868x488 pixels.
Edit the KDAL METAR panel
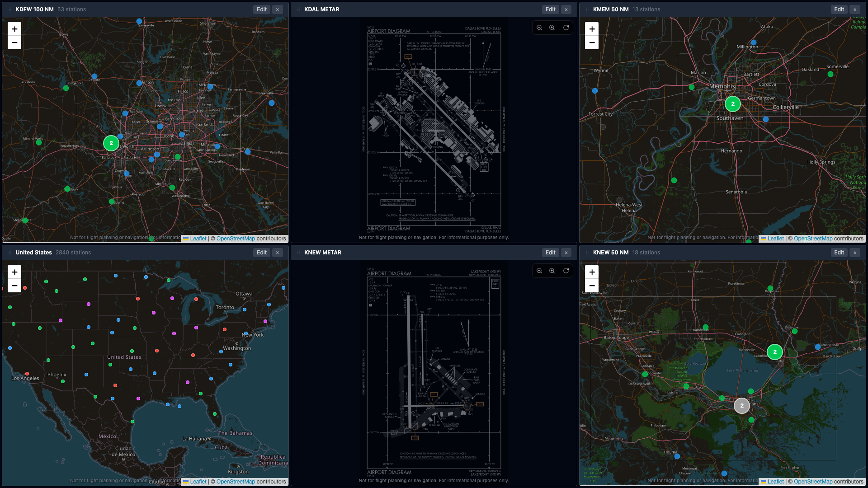coord(550,9)
